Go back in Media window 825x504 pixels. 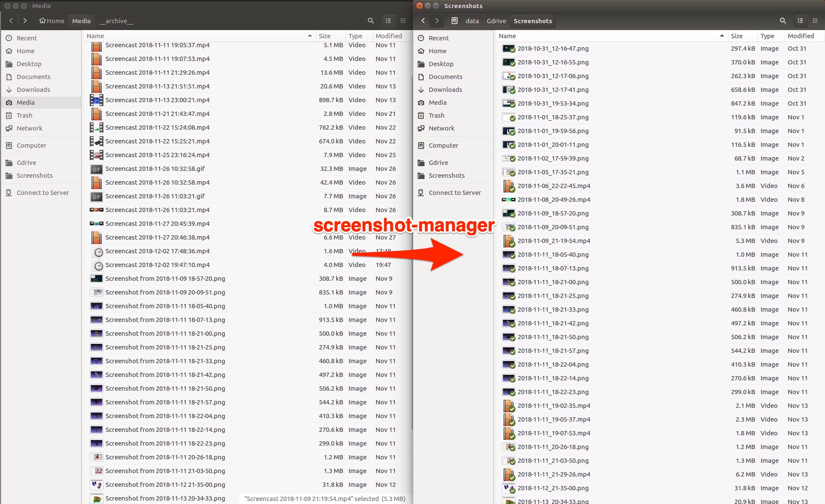[x=11, y=21]
